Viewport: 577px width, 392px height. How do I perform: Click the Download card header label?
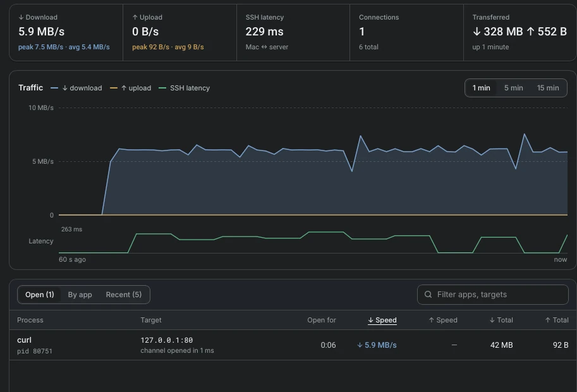pyautogui.click(x=38, y=17)
